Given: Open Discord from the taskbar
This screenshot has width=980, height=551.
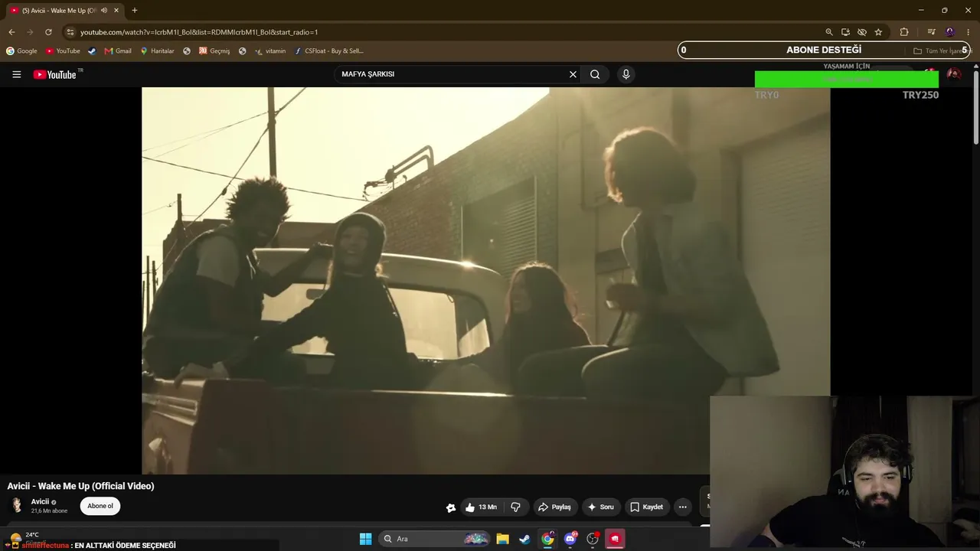Looking at the screenshot, I should (x=570, y=539).
